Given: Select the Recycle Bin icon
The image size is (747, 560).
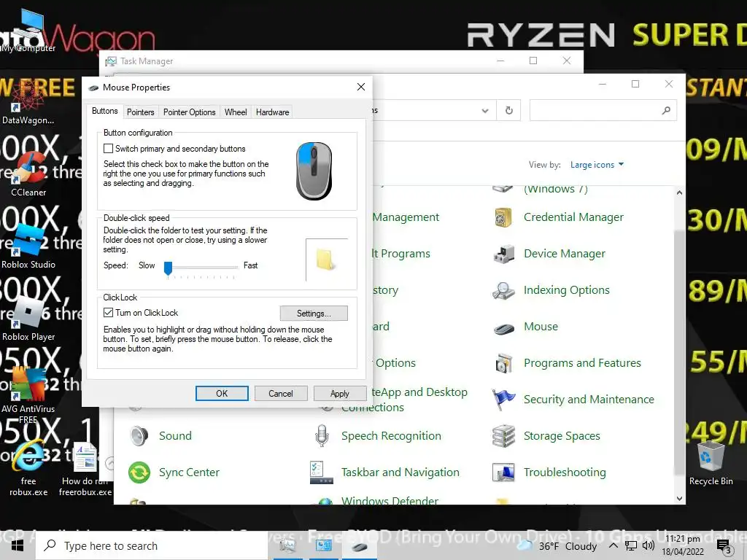Looking at the screenshot, I should pyautogui.click(x=711, y=463).
